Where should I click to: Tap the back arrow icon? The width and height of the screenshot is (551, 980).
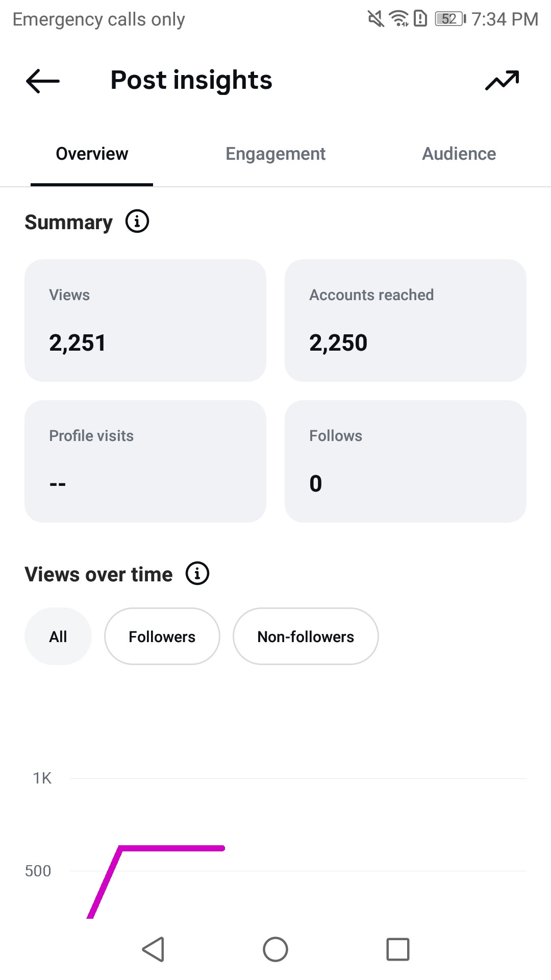pyautogui.click(x=43, y=81)
